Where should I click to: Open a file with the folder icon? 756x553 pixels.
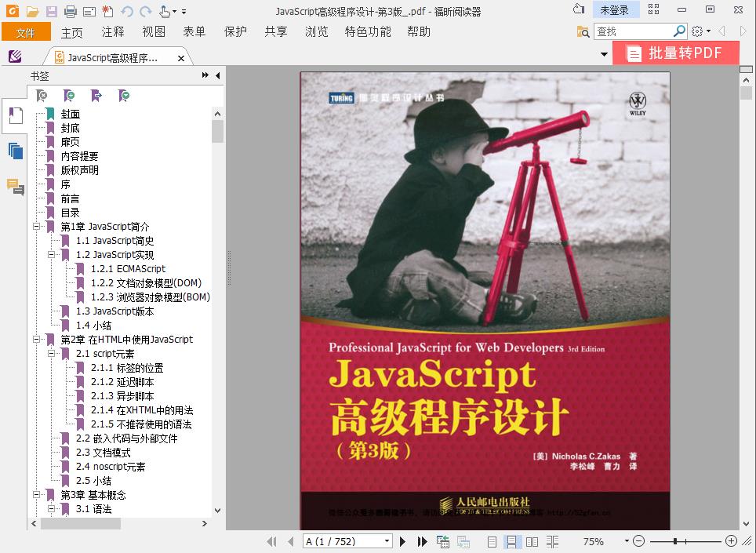(x=32, y=11)
